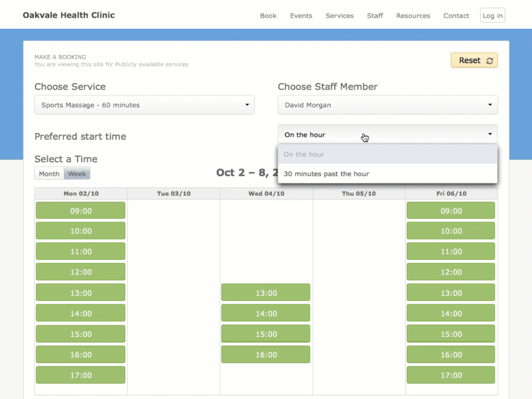
Task: Choose Wednesday 16:00 slot
Action: (265, 355)
